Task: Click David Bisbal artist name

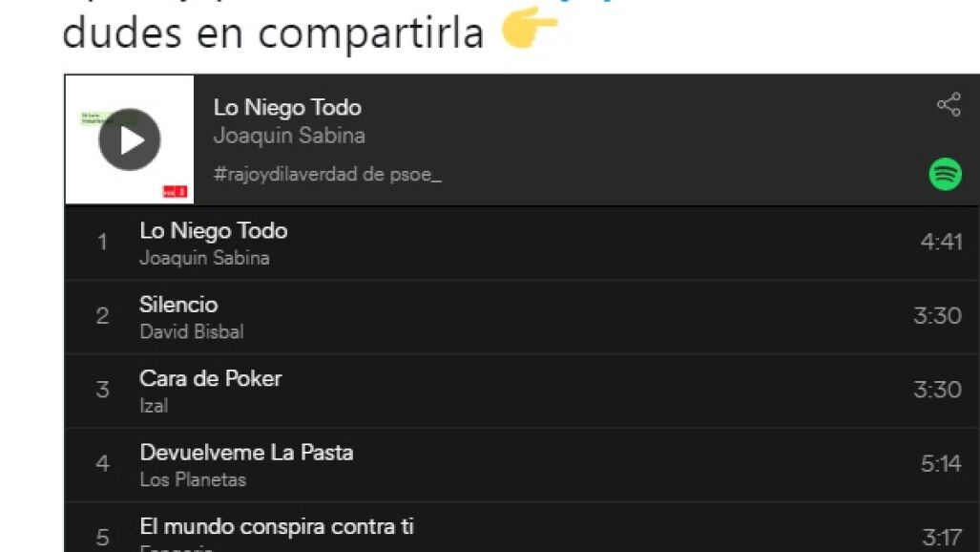Action: tap(192, 332)
